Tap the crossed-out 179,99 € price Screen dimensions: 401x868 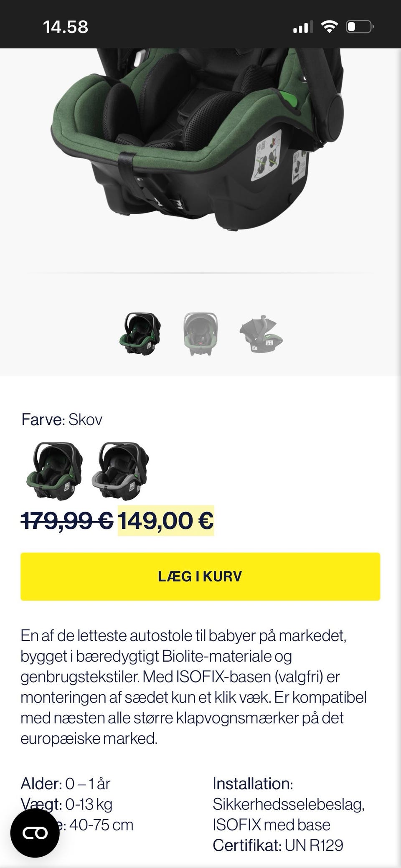point(67,520)
